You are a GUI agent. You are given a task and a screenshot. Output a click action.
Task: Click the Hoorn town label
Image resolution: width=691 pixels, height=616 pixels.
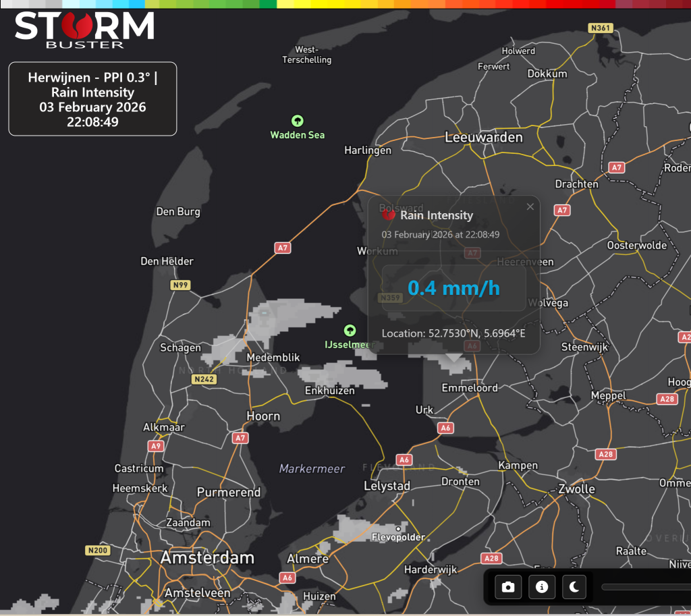[263, 416]
